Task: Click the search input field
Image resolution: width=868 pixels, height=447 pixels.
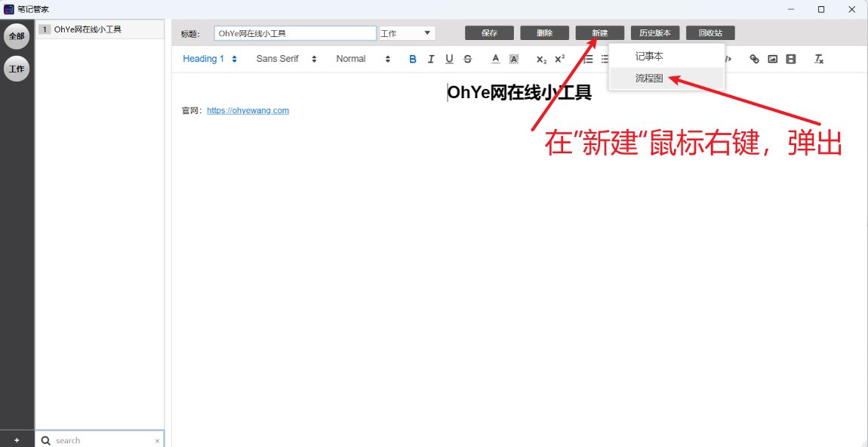Action: [x=102, y=440]
